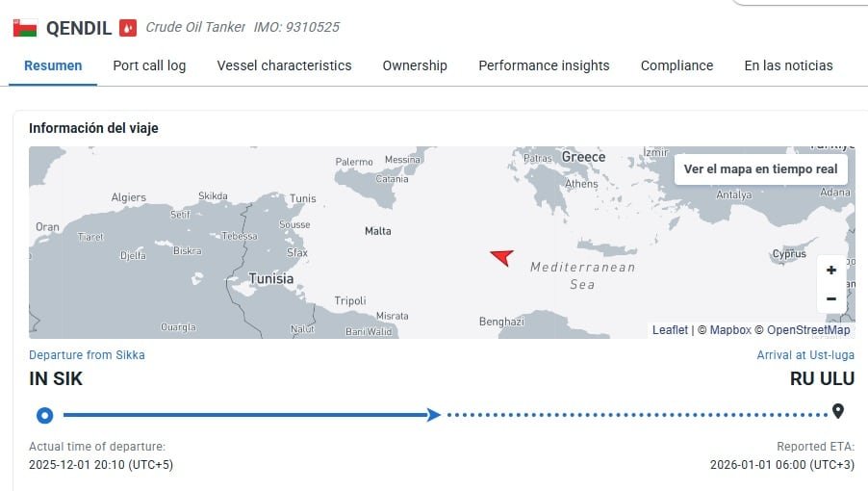Zoom in with the map plus button
The image size is (868, 491).
coord(831,271)
